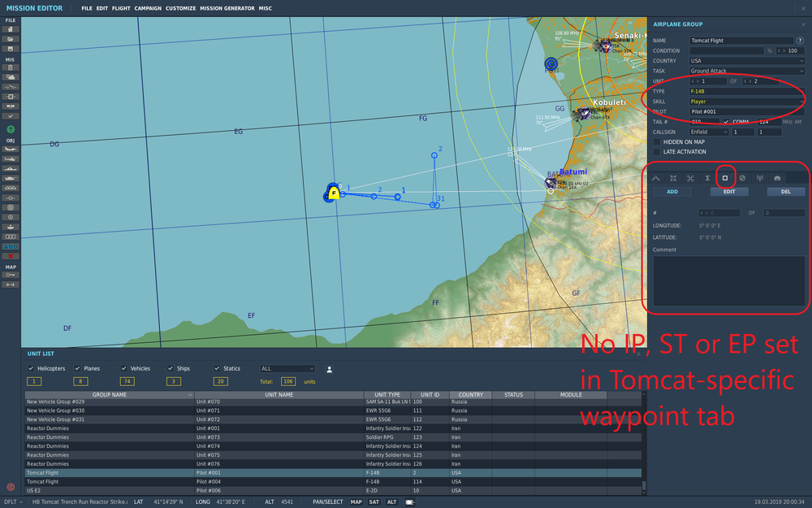Toggle the Ships checkbox
The width and height of the screenshot is (812, 508).
(171, 368)
